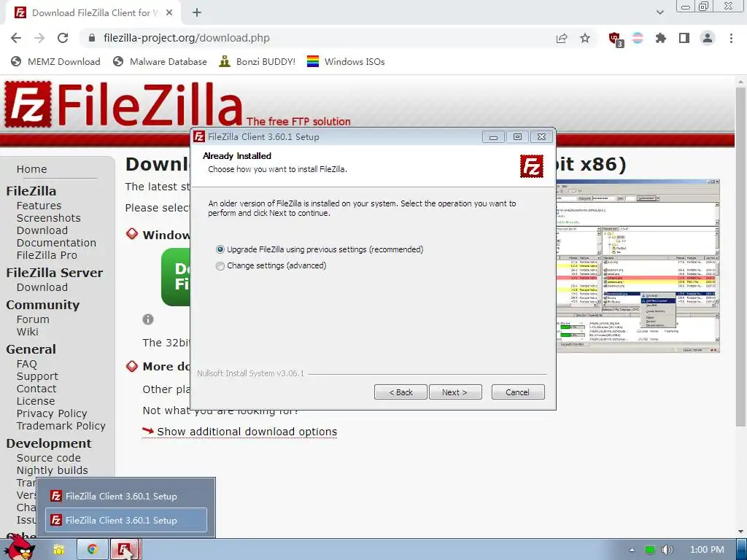The image size is (747, 560).
Task: Click the padlock site info icon
Action: (93, 38)
